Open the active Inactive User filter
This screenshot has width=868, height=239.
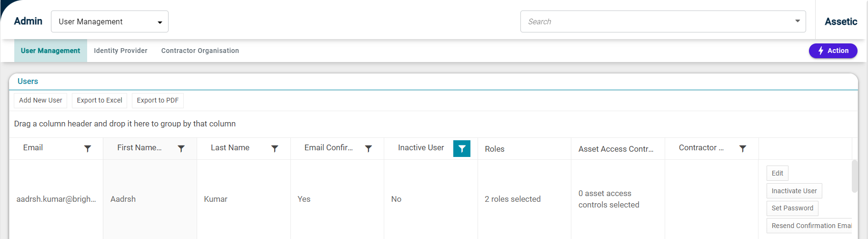pyautogui.click(x=462, y=149)
